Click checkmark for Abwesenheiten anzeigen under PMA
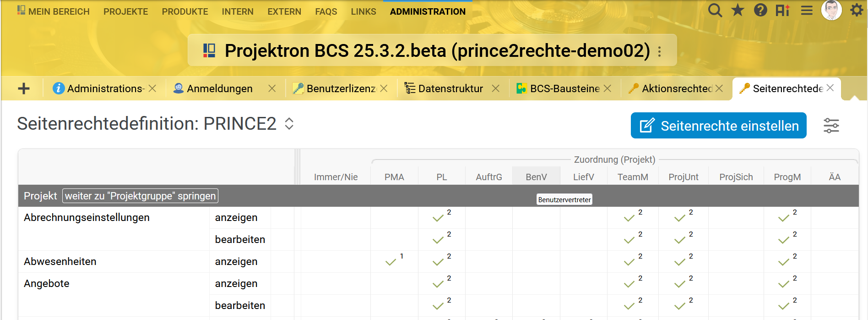Viewport: 868px width, 320px height. point(391,262)
